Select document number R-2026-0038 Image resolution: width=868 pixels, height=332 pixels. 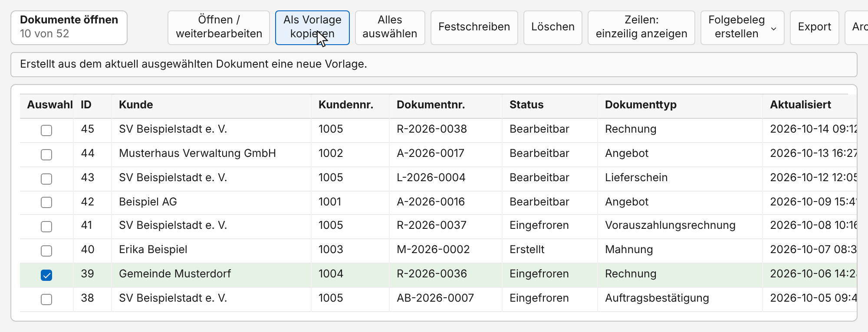[432, 129]
